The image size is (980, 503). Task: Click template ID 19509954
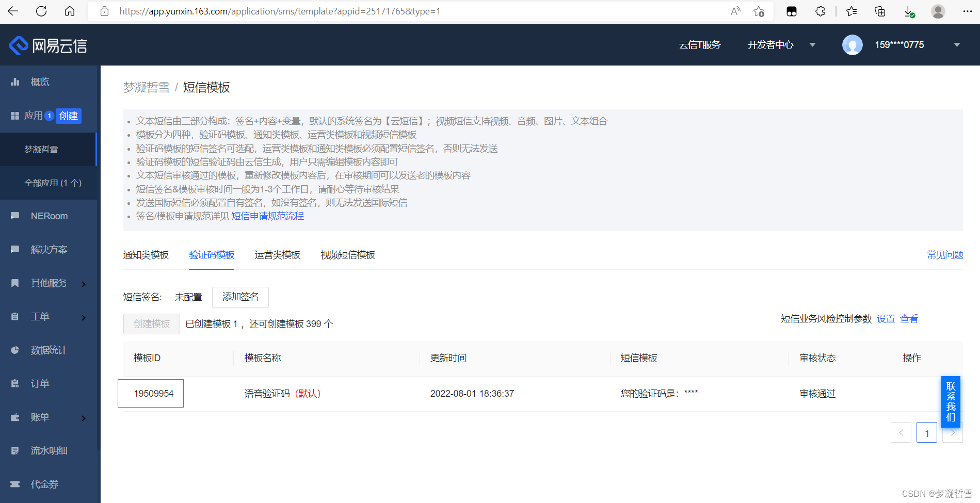click(154, 394)
